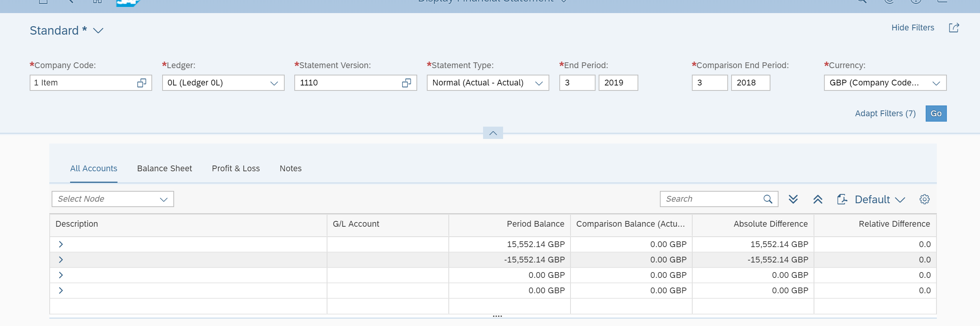Click the Comparison End Period month field
The image size is (980, 326).
(710, 83)
